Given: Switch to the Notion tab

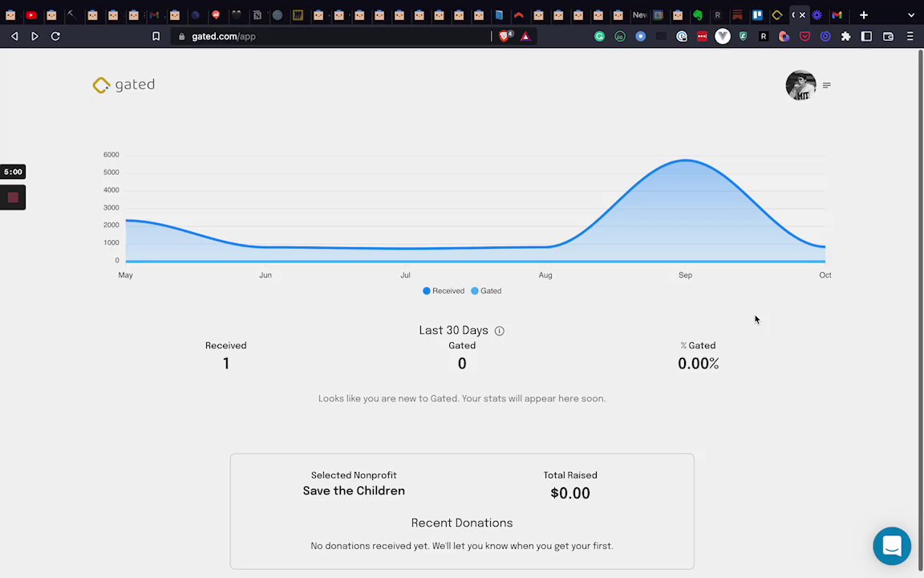Looking at the screenshot, I should 257,14.
